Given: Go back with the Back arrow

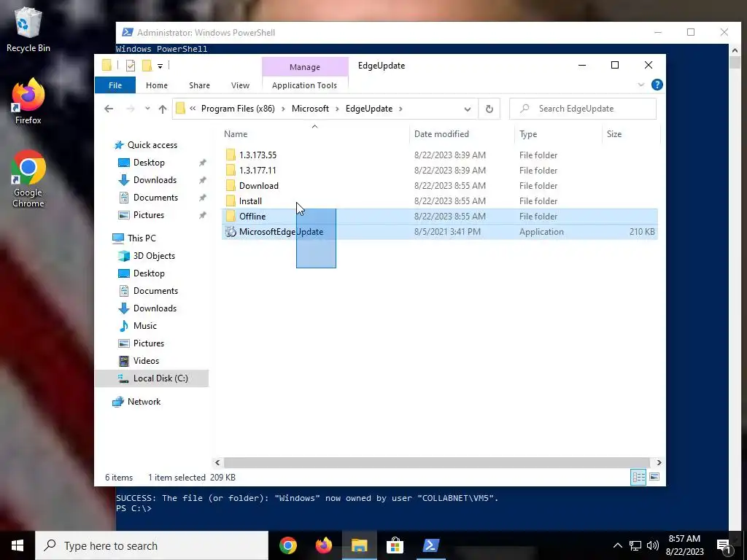Looking at the screenshot, I should [x=109, y=109].
